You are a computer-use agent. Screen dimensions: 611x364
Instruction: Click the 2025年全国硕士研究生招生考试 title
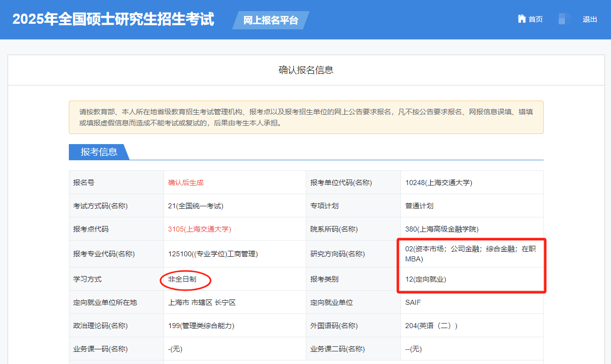coord(113,19)
